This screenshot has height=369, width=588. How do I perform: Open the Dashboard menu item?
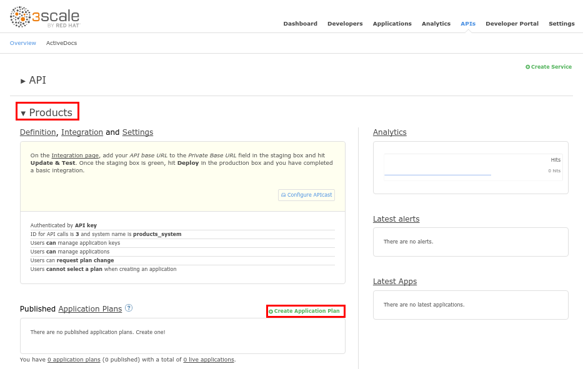click(300, 24)
